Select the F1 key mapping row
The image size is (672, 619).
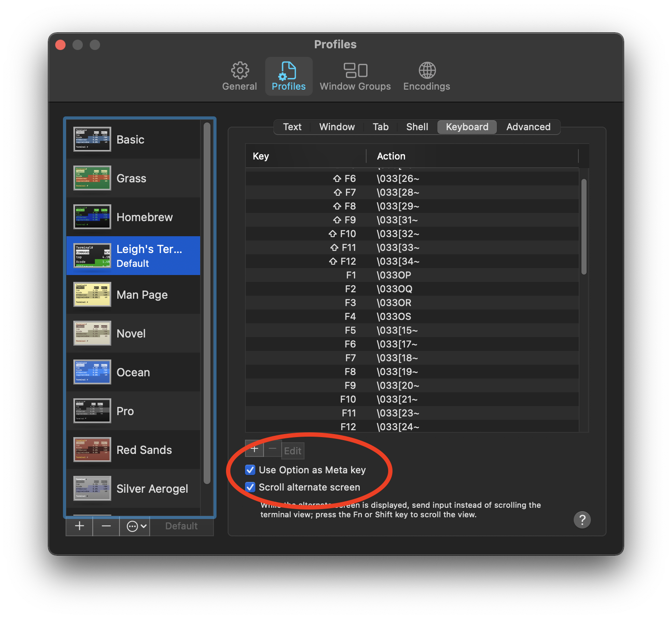[x=412, y=275]
